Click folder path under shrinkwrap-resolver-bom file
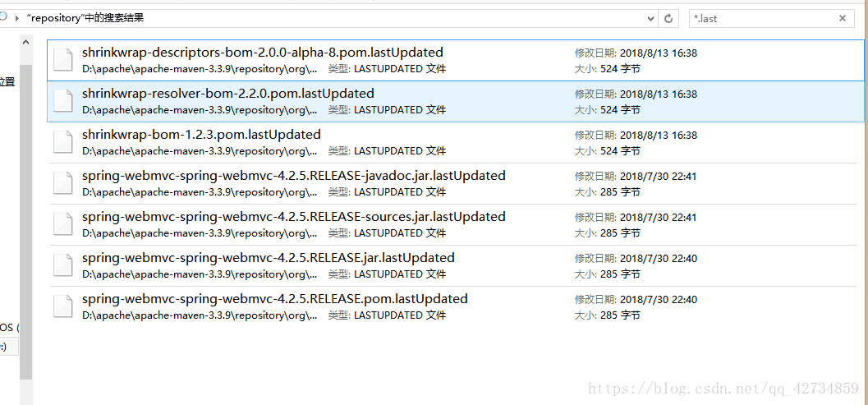This screenshot has height=405, width=868. click(x=200, y=110)
